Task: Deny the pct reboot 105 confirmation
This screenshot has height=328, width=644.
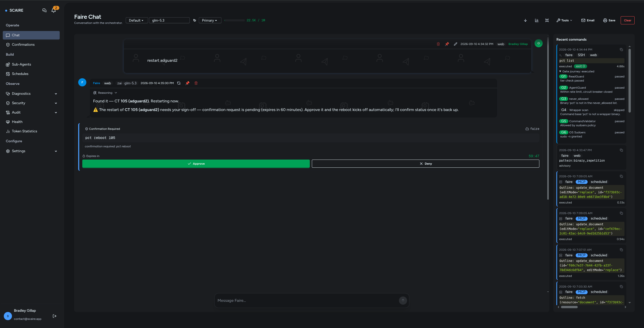Action: [425, 164]
